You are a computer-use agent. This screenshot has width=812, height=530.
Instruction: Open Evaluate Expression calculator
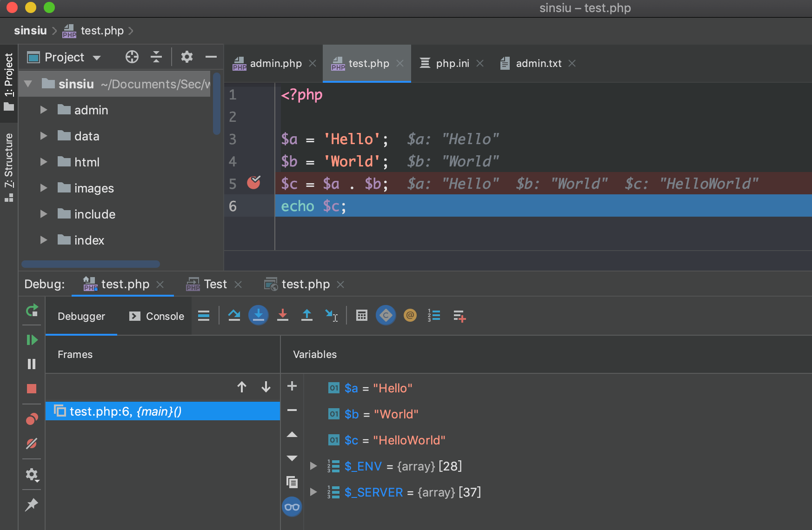362,316
